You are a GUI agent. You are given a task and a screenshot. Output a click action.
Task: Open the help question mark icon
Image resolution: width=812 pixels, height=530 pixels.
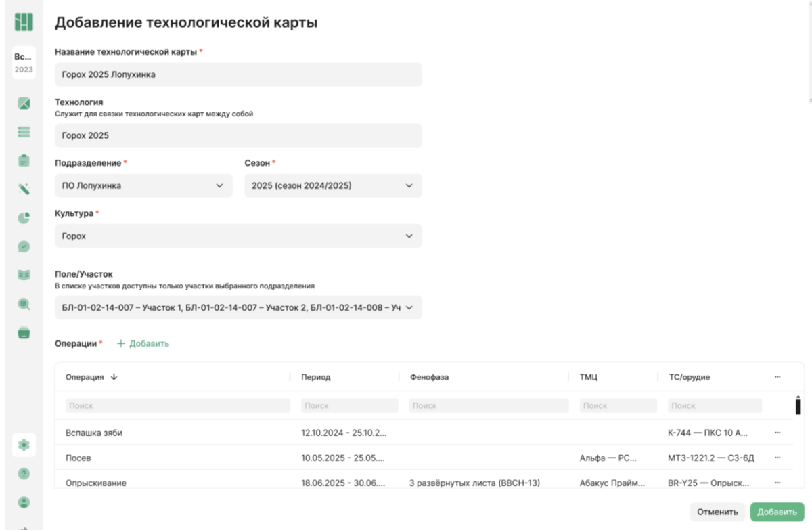tap(24, 474)
